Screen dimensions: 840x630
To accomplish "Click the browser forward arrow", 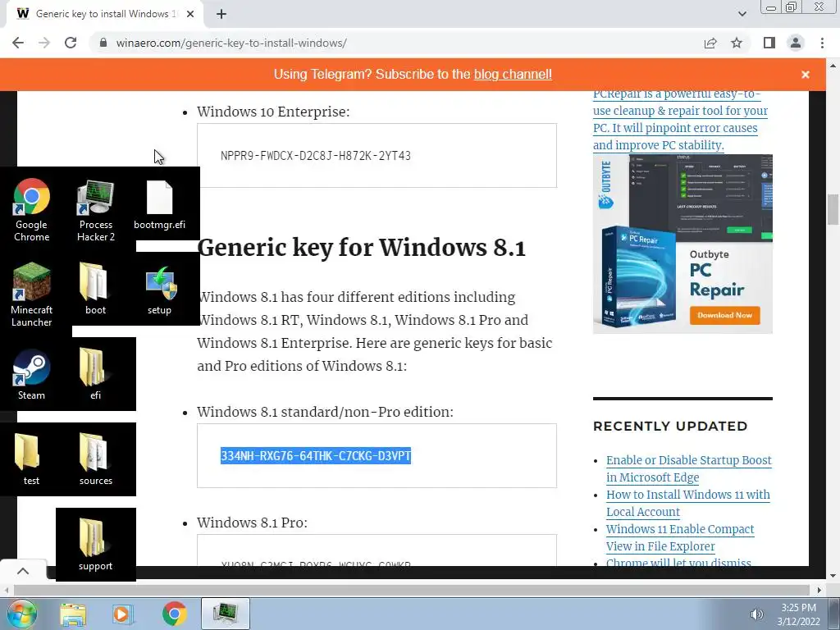I will 44,43.
